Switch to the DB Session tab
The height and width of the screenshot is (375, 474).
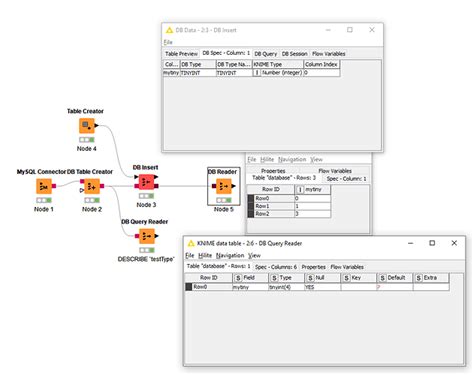pos(295,54)
